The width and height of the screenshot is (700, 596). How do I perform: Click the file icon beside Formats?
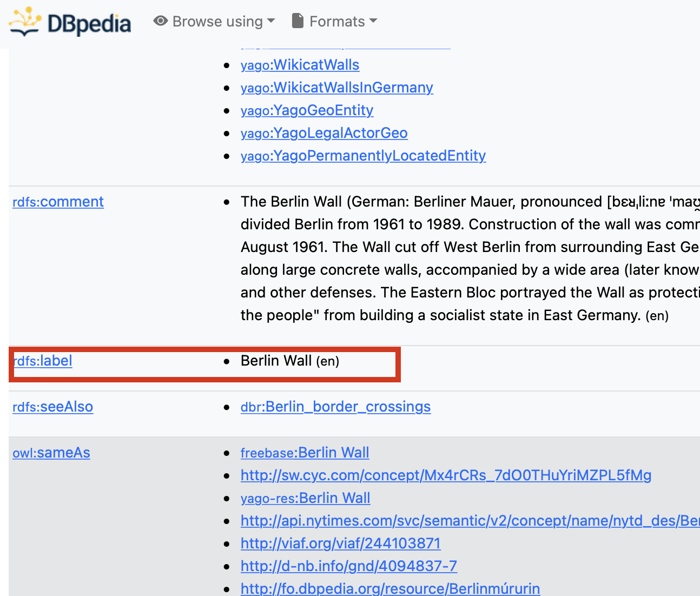[298, 21]
